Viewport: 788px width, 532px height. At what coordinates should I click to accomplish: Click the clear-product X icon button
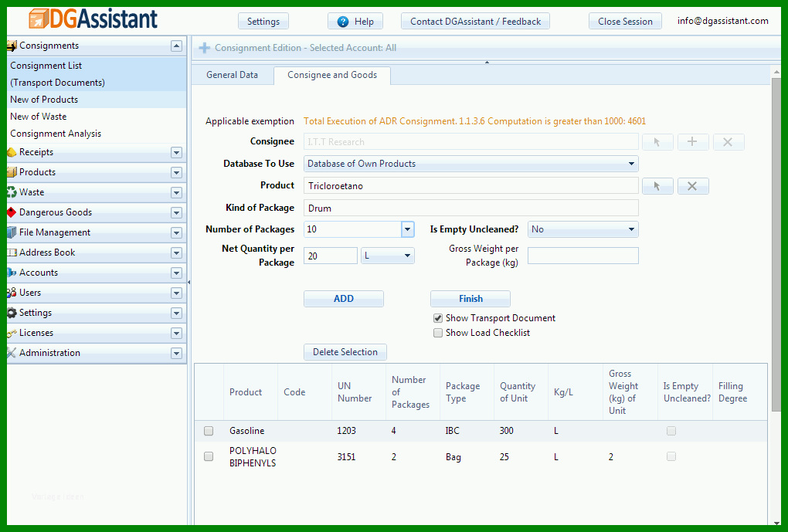692,186
